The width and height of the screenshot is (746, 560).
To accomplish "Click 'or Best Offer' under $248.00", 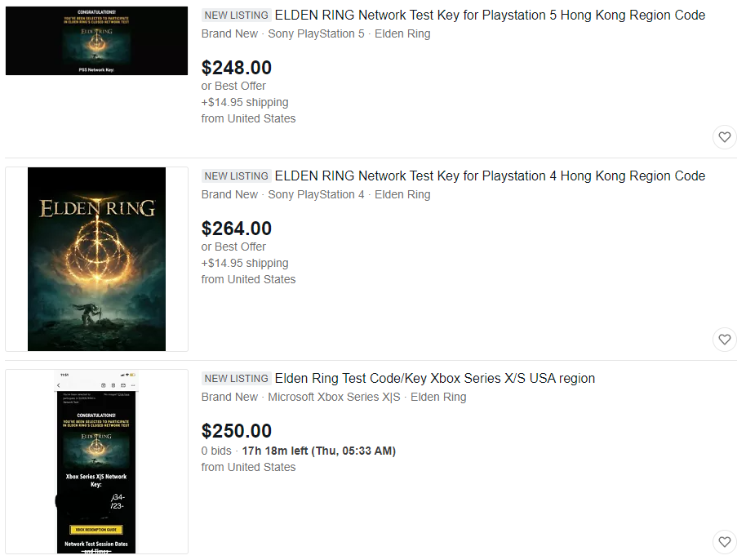I will coord(233,86).
